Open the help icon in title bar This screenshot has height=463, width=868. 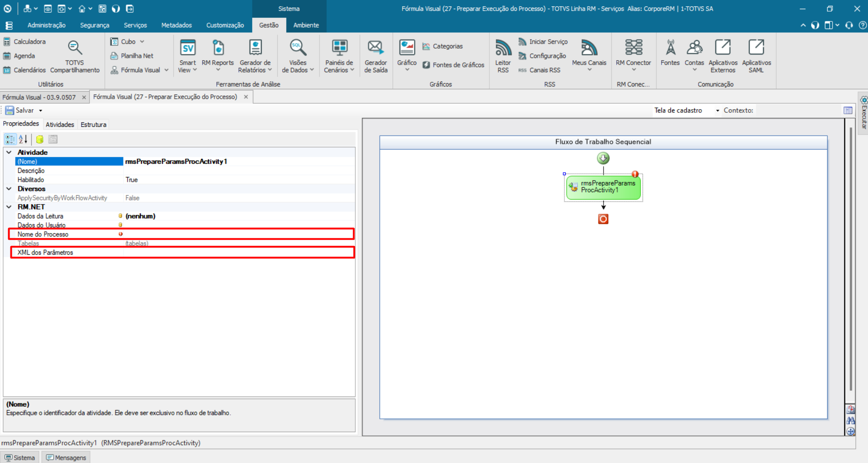tap(863, 25)
